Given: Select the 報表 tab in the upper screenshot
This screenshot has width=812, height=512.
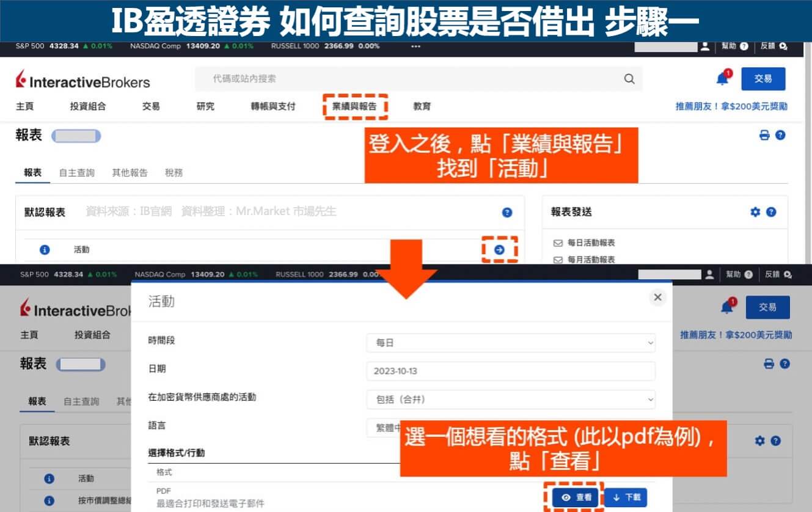Looking at the screenshot, I should pyautogui.click(x=33, y=173).
